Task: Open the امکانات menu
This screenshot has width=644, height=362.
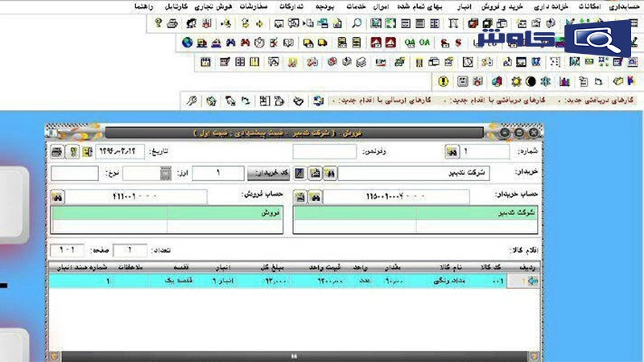Action: coord(589,7)
